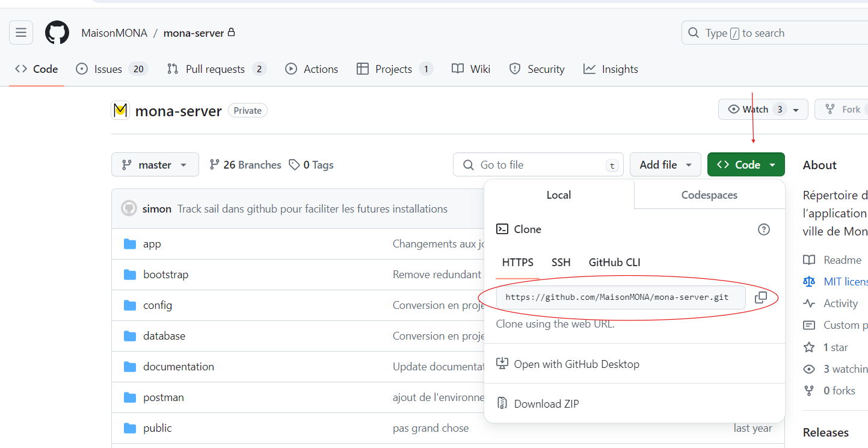Select the SSH clone option

(561, 263)
